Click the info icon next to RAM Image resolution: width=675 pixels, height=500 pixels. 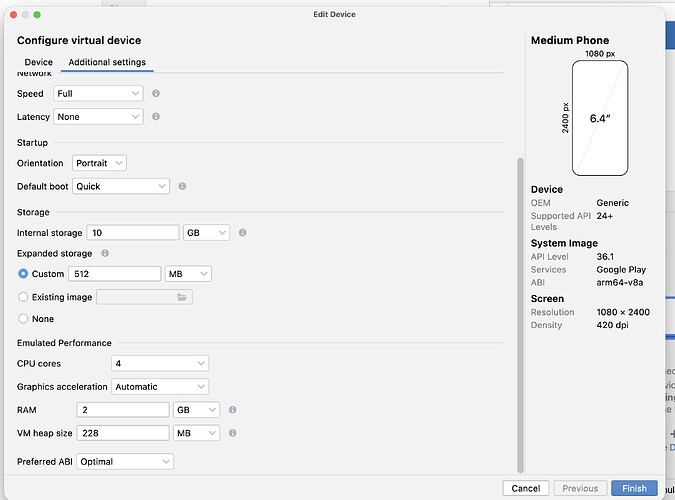(232, 410)
